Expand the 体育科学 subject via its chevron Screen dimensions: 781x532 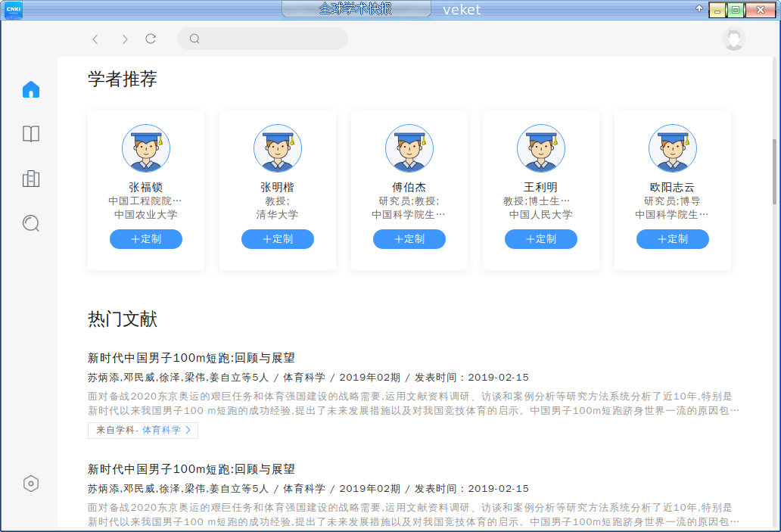(187, 430)
